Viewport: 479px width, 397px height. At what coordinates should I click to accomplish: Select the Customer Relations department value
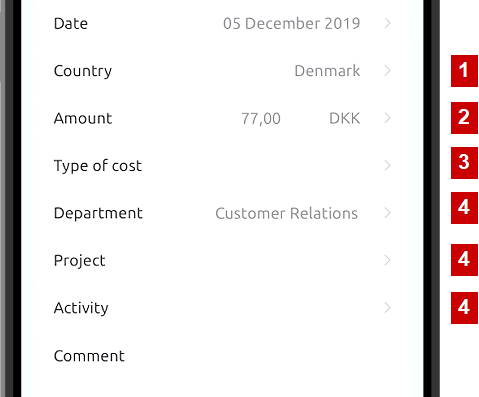point(287,213)
